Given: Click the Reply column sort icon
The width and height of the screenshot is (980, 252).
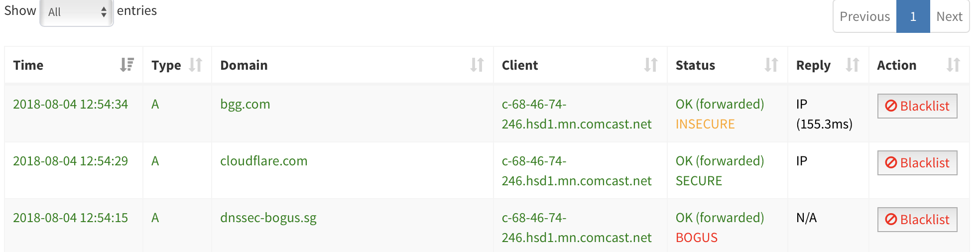Looking at the screenshot, I should (853, 65).
